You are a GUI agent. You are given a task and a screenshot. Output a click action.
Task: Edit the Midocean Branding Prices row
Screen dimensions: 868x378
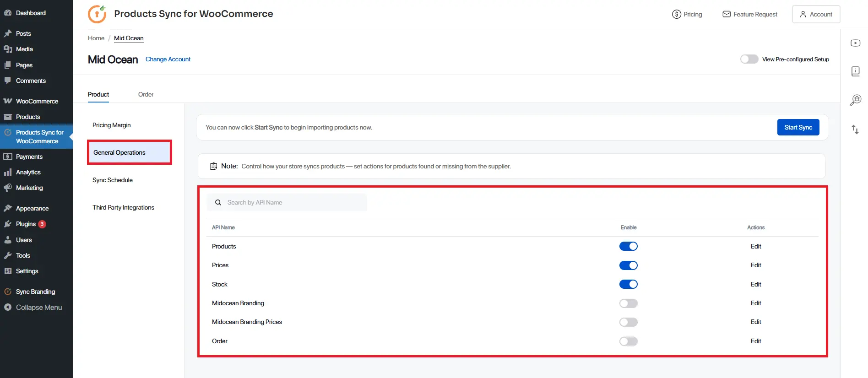tap(756, 322)
